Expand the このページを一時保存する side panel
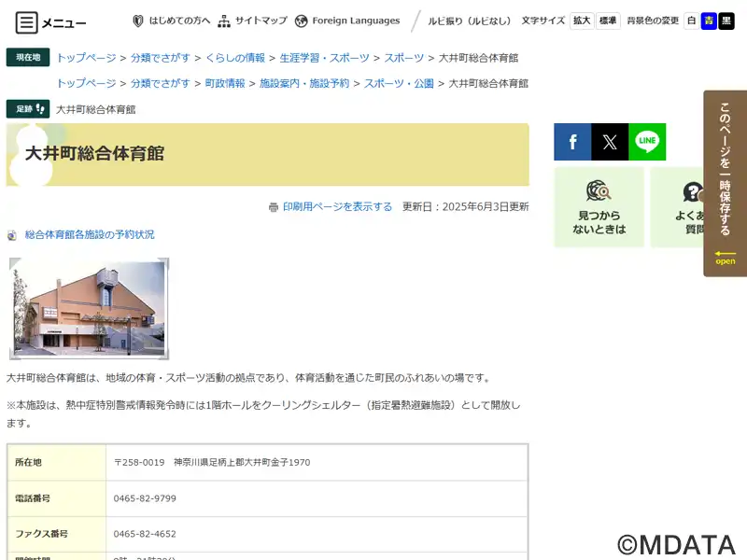Screen dimensions: 747x560 point(726,183)
